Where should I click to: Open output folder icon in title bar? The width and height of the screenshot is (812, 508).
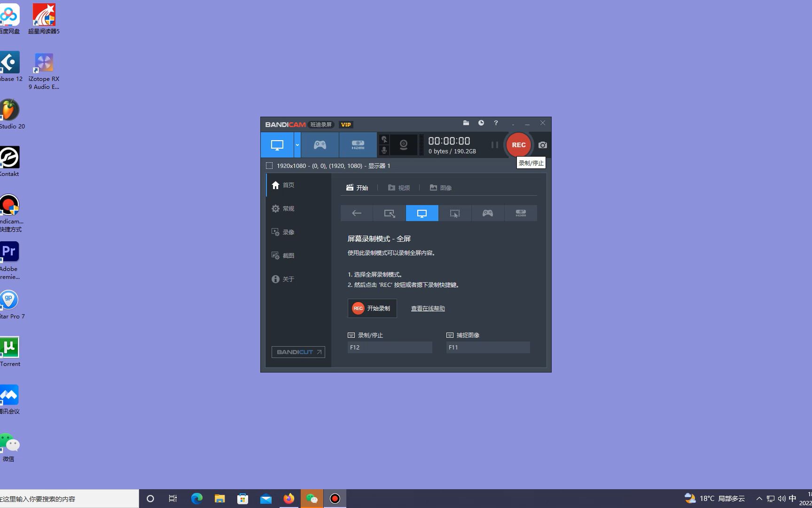point(466,123)
